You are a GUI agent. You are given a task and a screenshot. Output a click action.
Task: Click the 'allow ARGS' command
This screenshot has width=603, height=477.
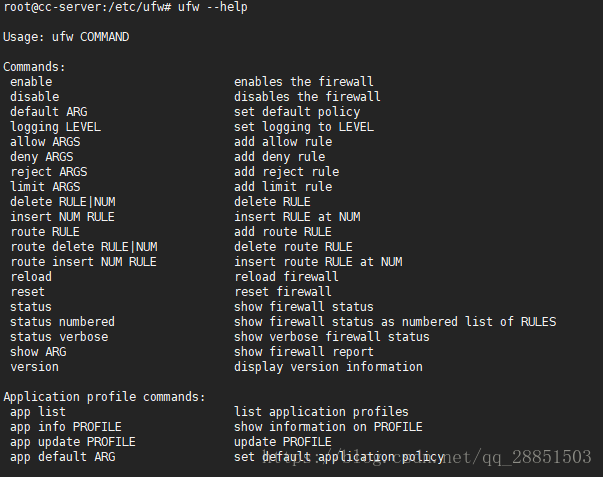(45, 142)
